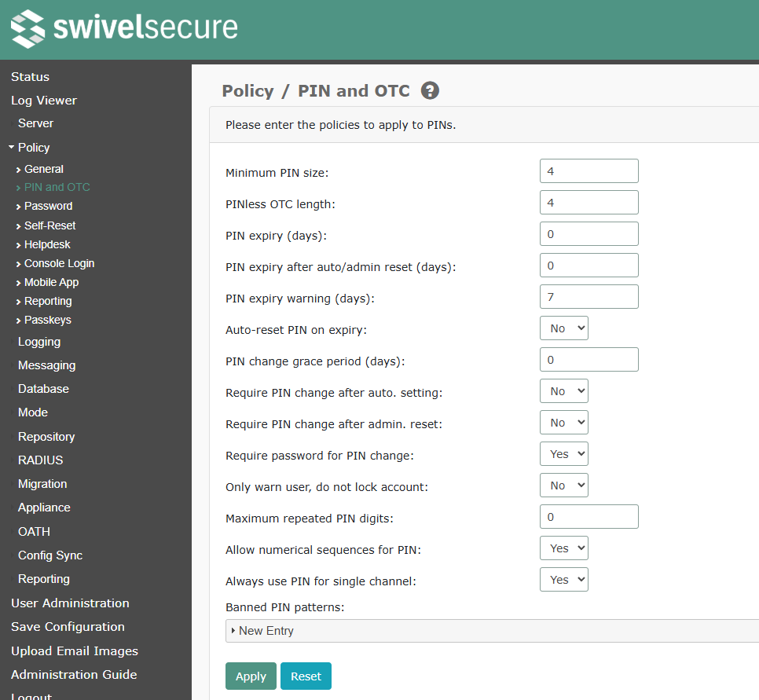Open Auto-reset PIN on expiry dropdown
Image resolution: width=759 pixels, height=700 pixels.
pyautogui.click(x=564, y=328)
